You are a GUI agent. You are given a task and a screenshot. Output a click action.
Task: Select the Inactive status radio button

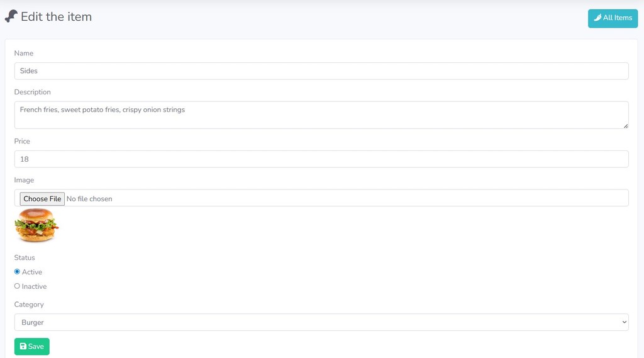17,286
